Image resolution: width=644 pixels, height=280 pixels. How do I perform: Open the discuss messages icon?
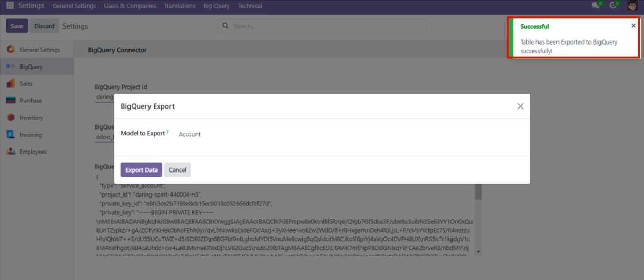[596, 6]
